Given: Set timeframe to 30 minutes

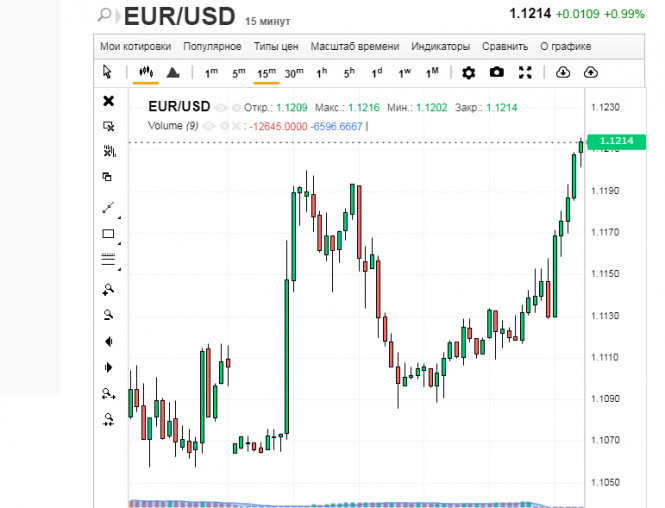Looking at the screenshot, I should (x=294, y=73).
